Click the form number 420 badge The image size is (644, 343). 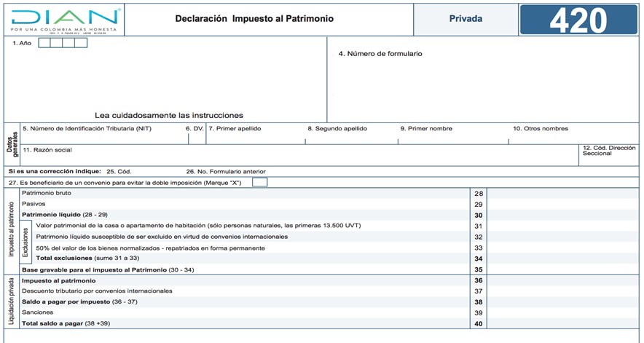(x=578, y=20)
